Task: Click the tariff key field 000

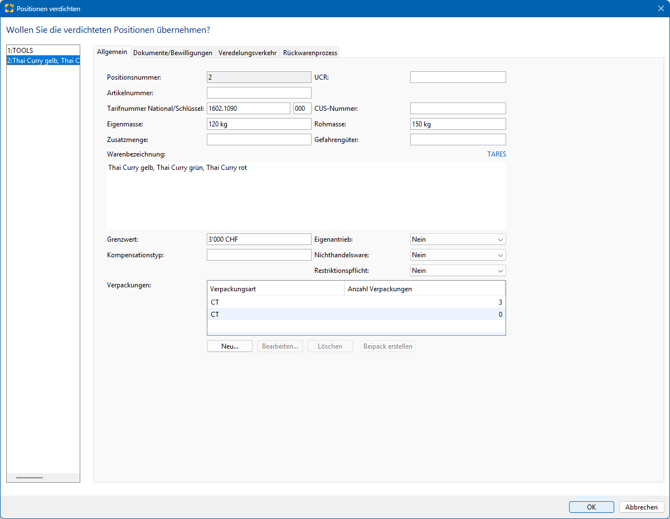Action: click(302, 108)
